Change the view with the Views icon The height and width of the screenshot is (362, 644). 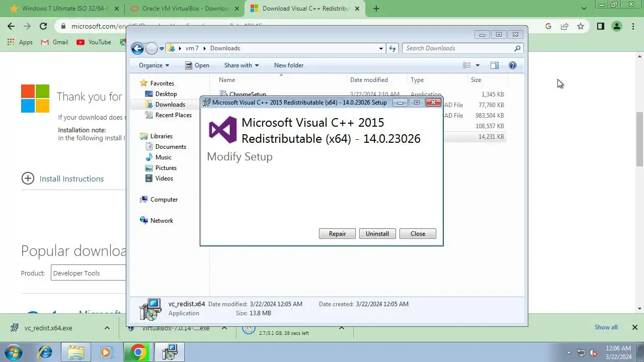point(467,65)
